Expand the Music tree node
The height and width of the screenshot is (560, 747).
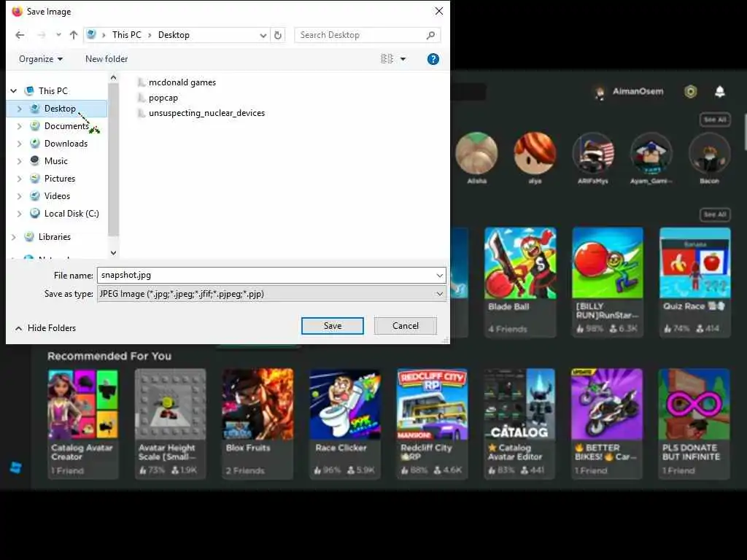(19, 161)
